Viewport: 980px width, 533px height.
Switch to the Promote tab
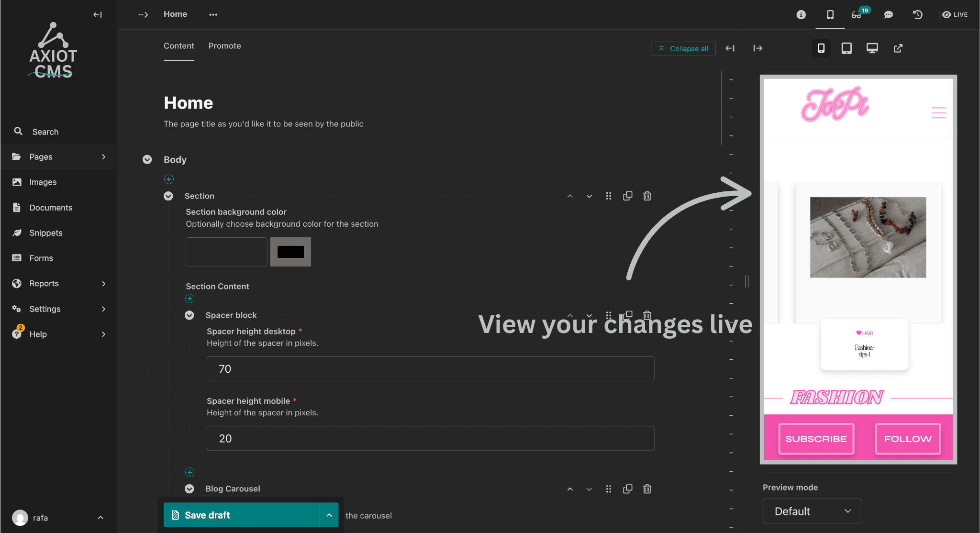(x=224, y=45)
